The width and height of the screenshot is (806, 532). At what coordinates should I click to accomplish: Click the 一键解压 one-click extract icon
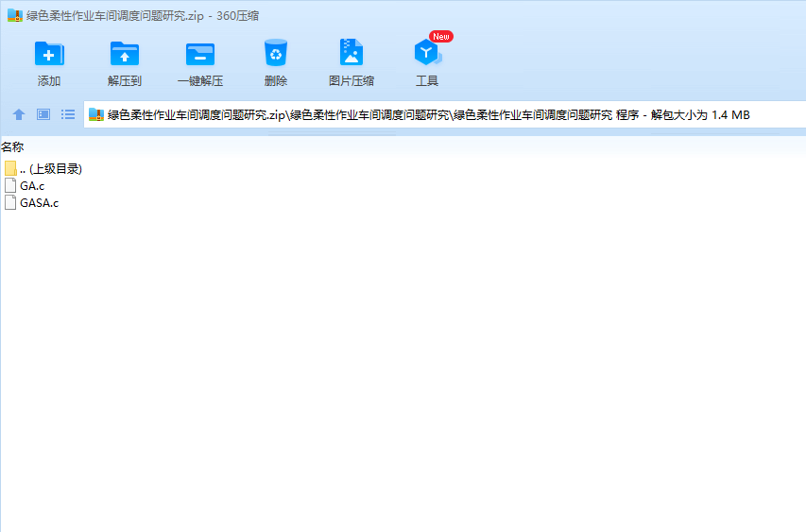[x=200, y=54]
